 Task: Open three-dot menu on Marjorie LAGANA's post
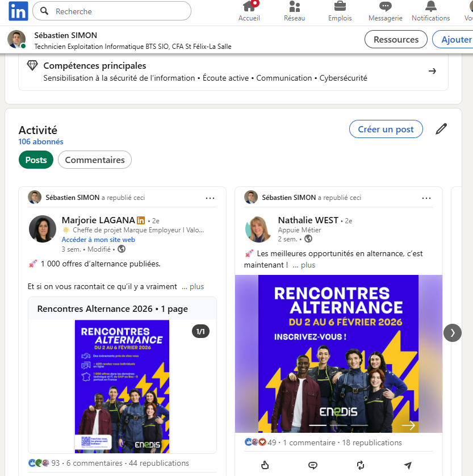210,198
